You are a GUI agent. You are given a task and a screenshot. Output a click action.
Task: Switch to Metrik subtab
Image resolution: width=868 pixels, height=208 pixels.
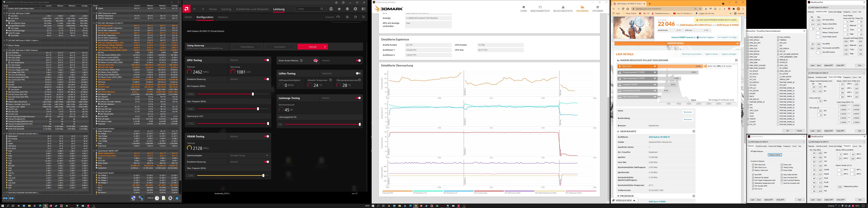click(188, 17)
